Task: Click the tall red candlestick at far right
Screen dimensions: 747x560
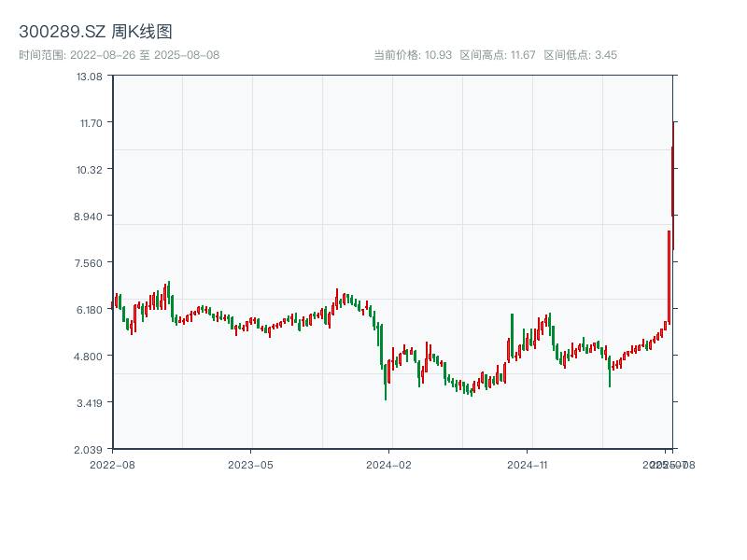Action: coord(669,277)
